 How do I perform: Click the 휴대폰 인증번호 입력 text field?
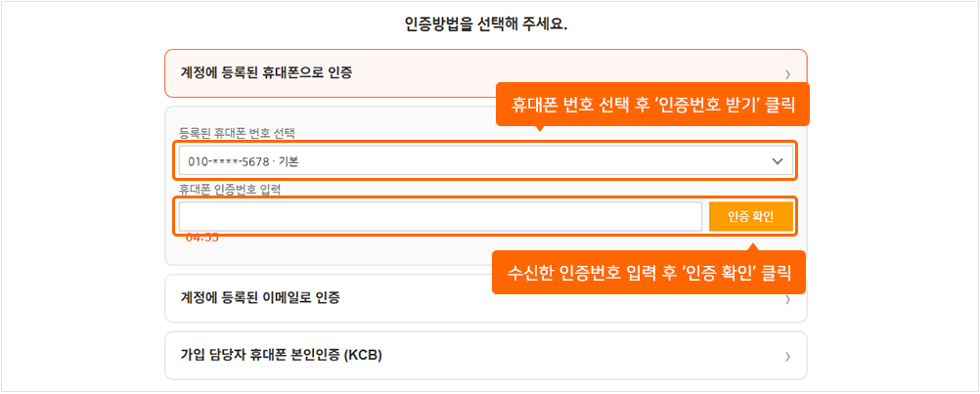click(441, 217)
